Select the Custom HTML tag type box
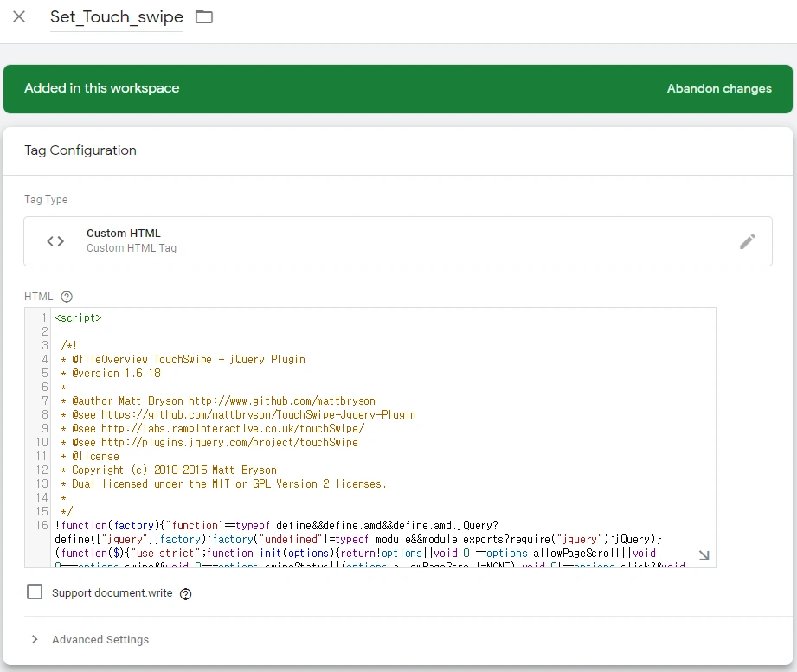The image size is (797, 672). (x=398, y=241)
